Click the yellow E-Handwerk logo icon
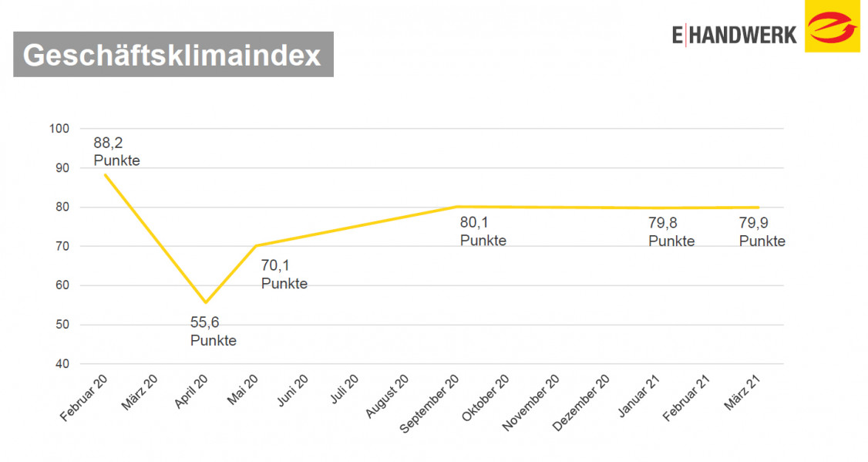Image resolution: width=868 pixels, height=462 pixels. coord(832,26)
